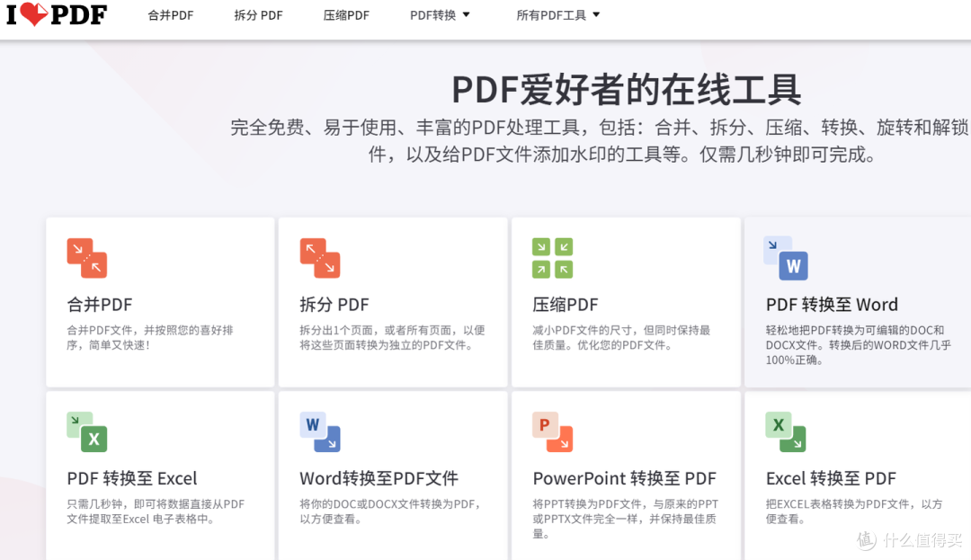The image size is (971, 560).
Task: Click the blue Word to PDF icon
Action: coord(320,432)
